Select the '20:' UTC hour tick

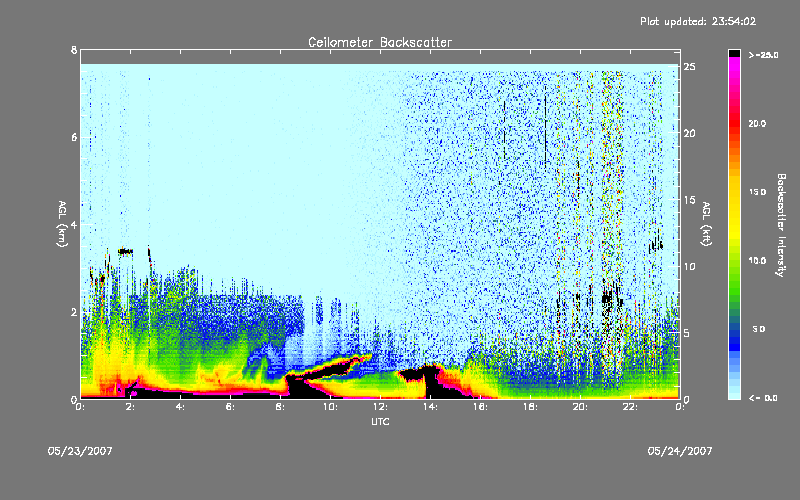[x=580, y=407]
